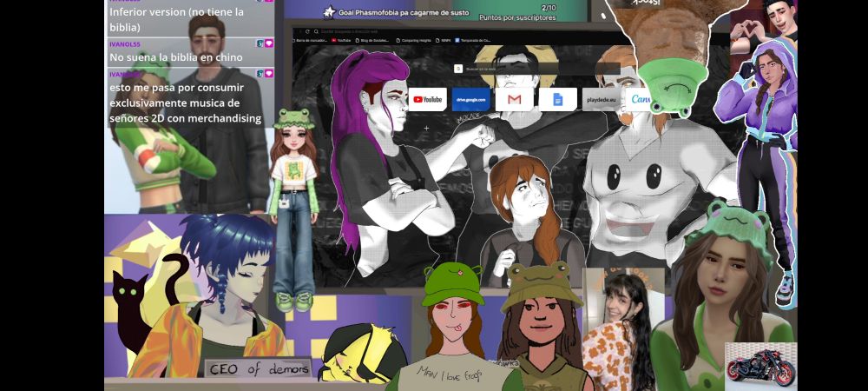This screenshot has width=868, height=391.
Task: Click teal badge on 'No suena la biblia' message
Action: [x=259, y=43]
